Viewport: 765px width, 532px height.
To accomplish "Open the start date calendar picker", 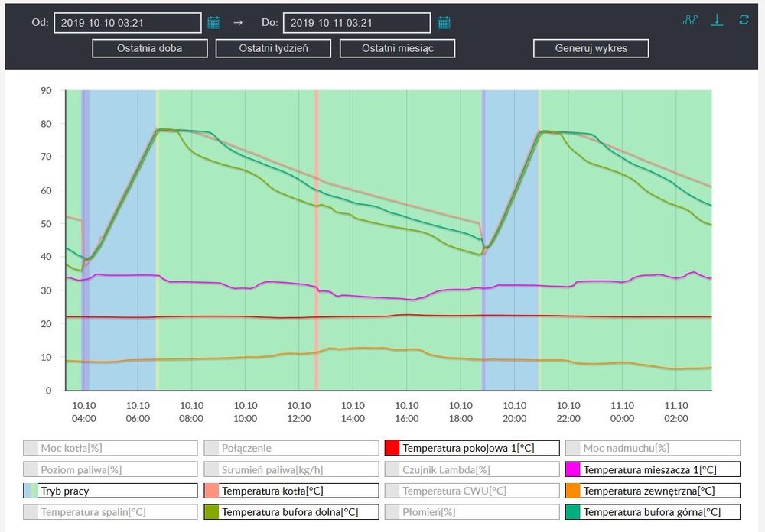I will pyautogui.click(x=214, y=23).
